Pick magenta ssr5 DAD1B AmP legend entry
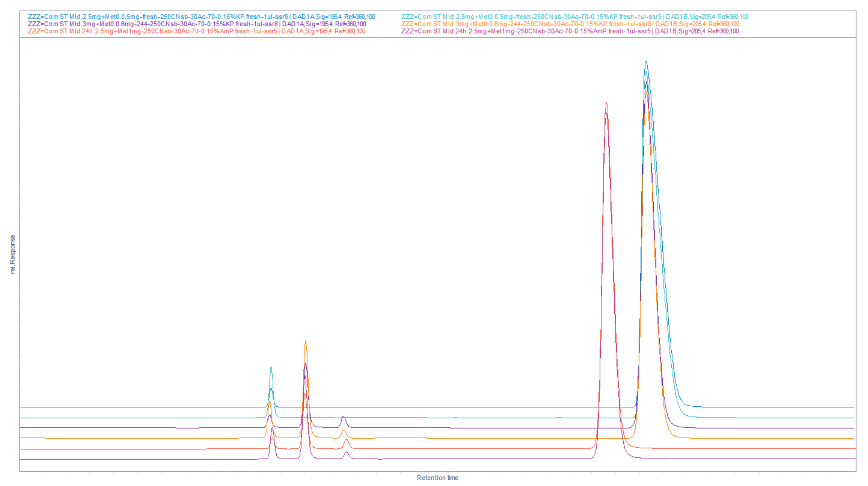 coord(570,31)
